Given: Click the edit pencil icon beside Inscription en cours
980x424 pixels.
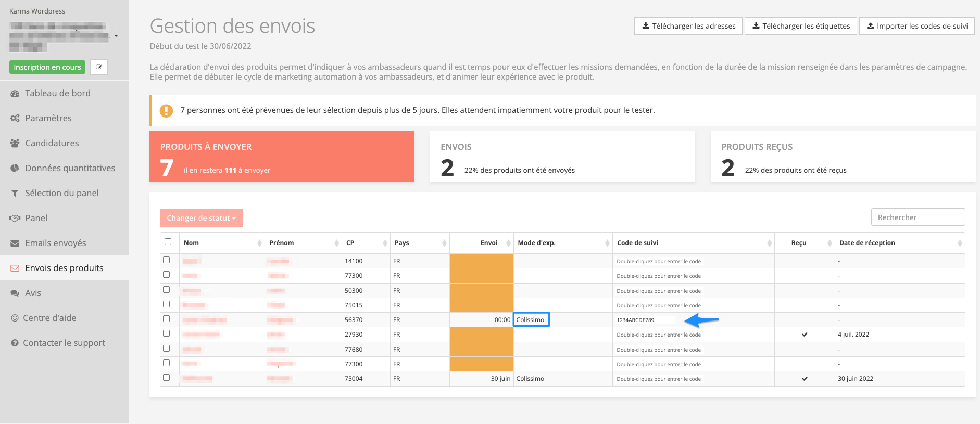Looking at the screenshot, I should [x=99, y=67].
